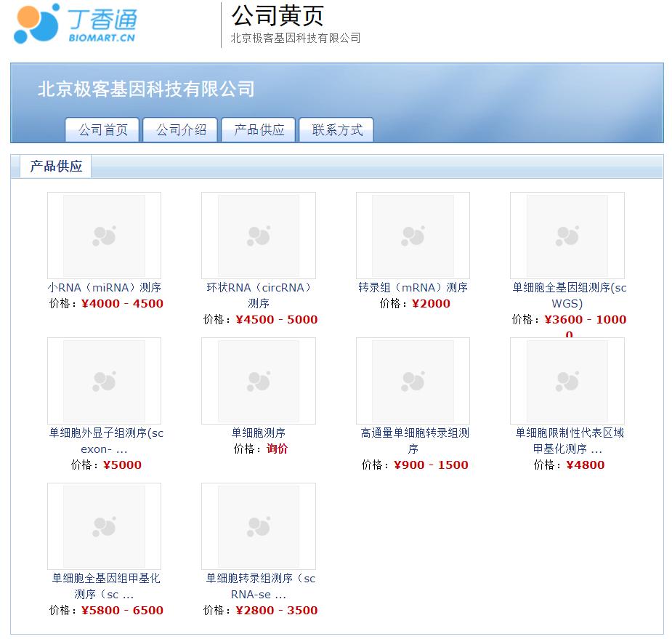Open the 公司首页 tab
Image resolution: width=672 pixels, height=639 pixels.
102,130
